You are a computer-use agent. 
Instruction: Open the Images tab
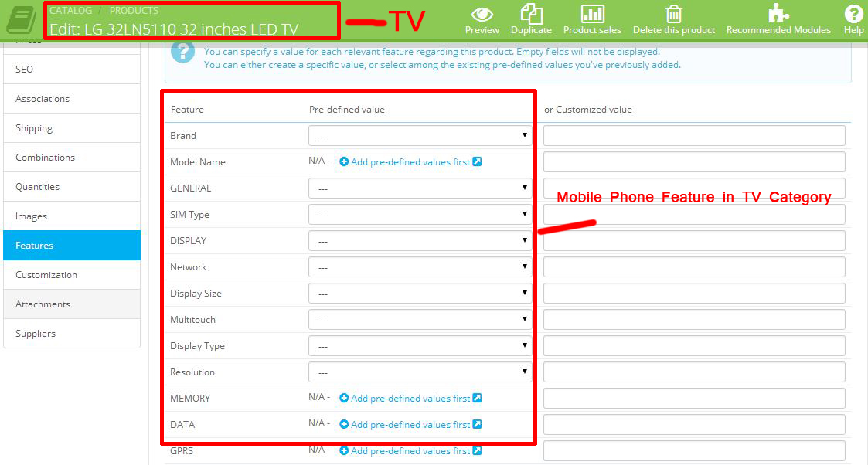coord(72,216)
